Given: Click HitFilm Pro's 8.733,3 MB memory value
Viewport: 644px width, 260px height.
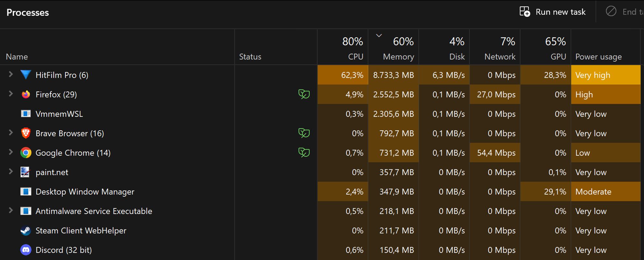Looking at the screenshot, I should pos(393,75).
